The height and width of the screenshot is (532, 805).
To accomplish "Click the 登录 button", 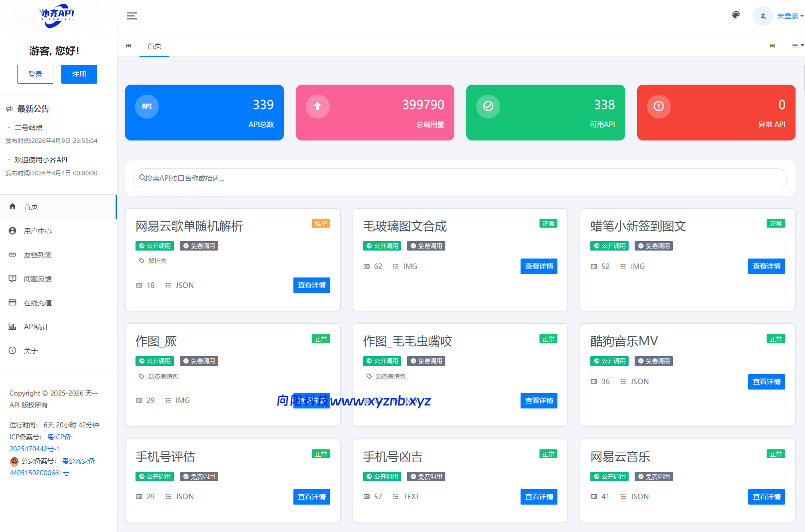I will click(35, 74).
